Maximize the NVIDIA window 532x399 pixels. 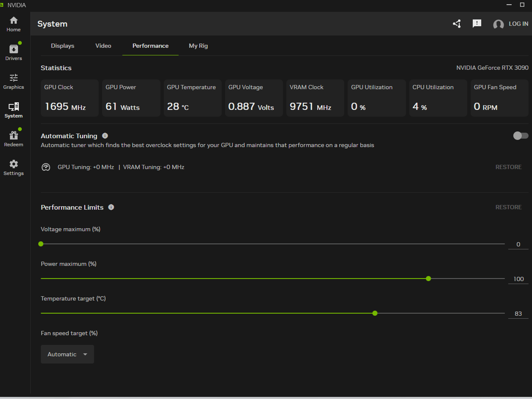click(x=522, y=5)
